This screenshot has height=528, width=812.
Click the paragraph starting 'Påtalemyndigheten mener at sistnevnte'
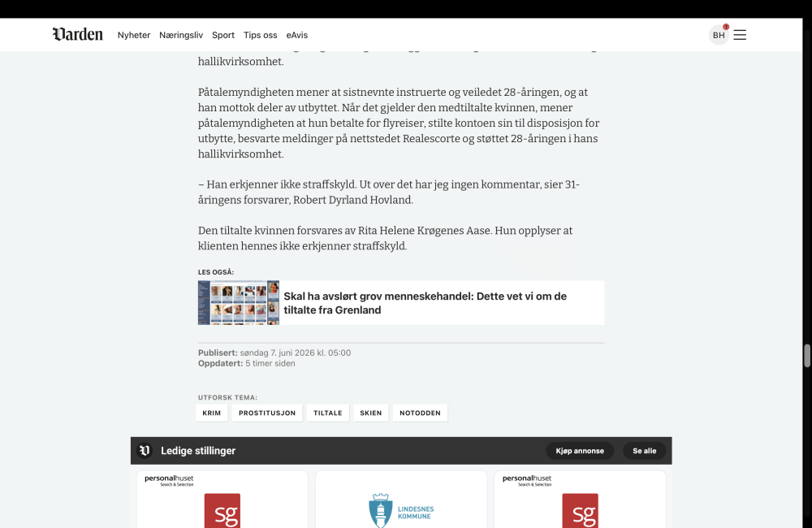[399, 123]
